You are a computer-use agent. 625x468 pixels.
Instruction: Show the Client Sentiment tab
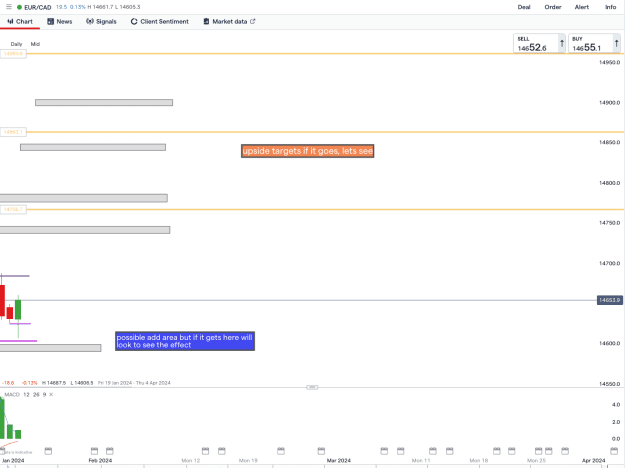click(x=160, y=22)
